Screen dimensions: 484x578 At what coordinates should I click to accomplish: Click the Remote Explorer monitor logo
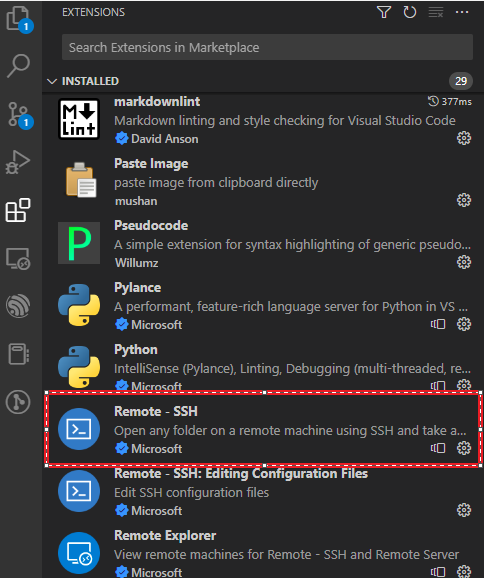click(79, 553)
